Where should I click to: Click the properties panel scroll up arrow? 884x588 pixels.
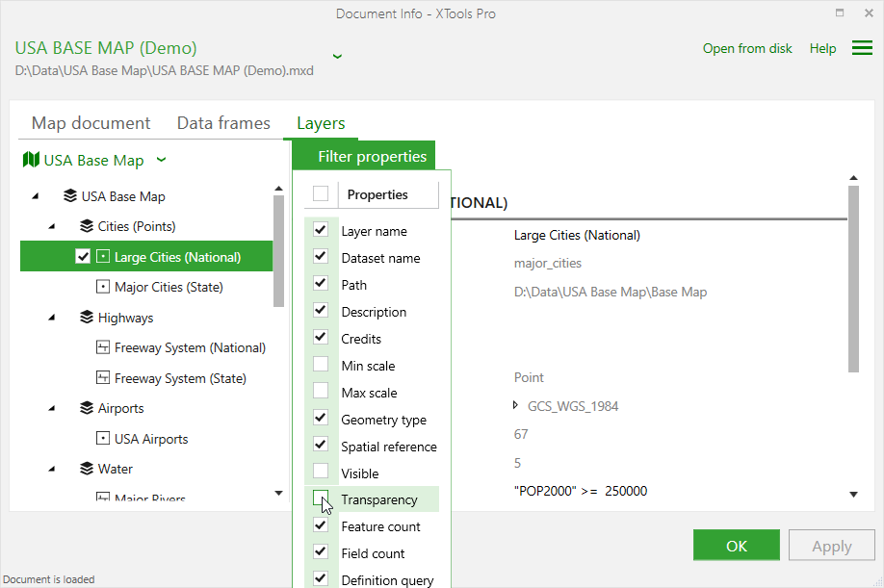(853, 178)
